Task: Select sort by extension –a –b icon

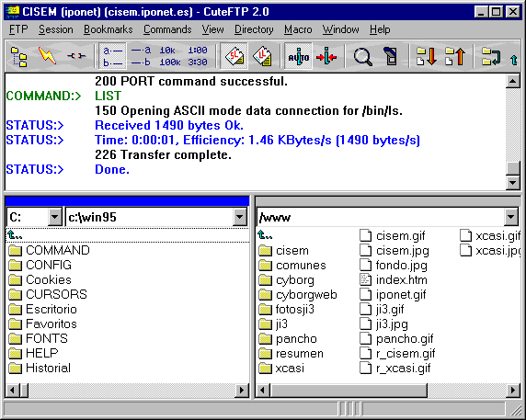Action: [x=141, y=56]
